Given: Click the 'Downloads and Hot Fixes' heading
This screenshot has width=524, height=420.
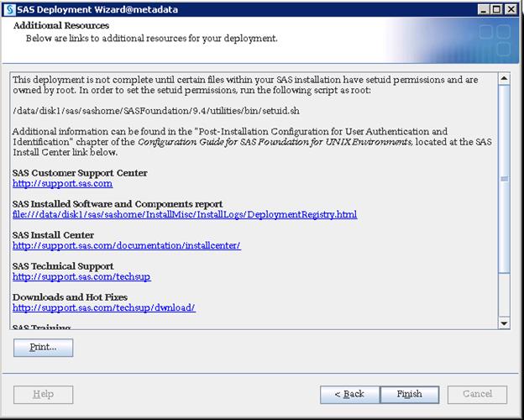Looking at the screenshot, I should click(x=71, y=297).
